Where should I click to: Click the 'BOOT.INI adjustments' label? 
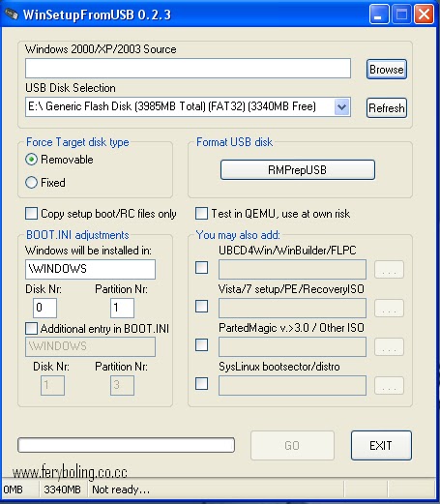coord(77,235)
